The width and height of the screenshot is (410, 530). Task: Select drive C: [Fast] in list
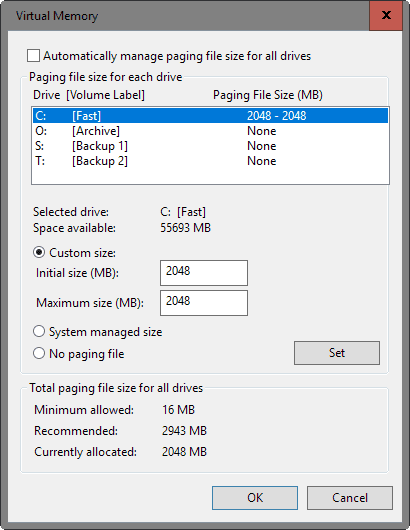coord(210,116)
